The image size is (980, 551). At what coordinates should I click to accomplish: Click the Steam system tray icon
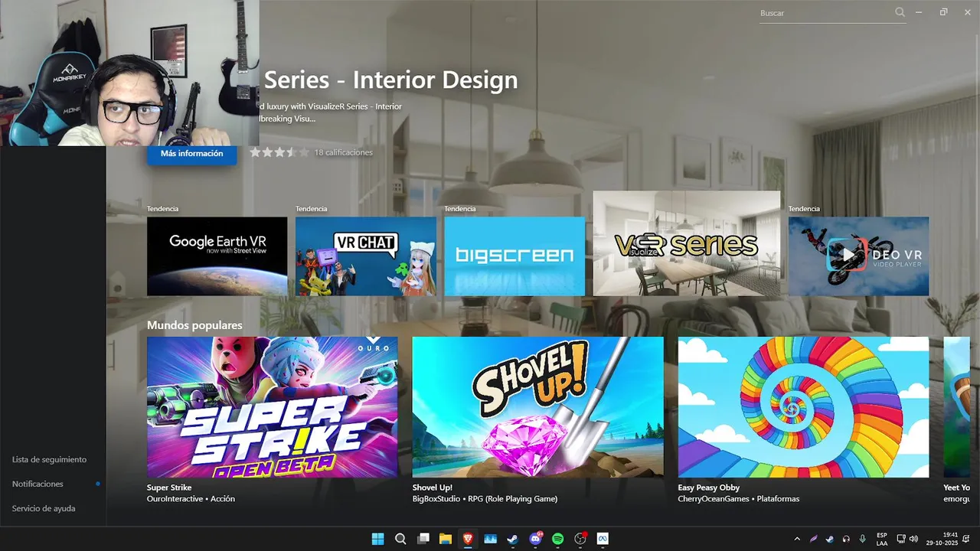pyautogui.click(x=829, y=539)
